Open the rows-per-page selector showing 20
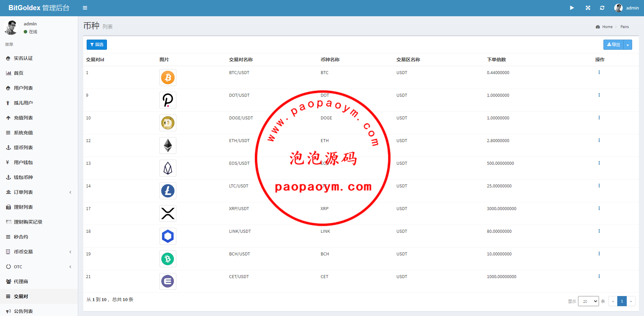 coord(588,301)
